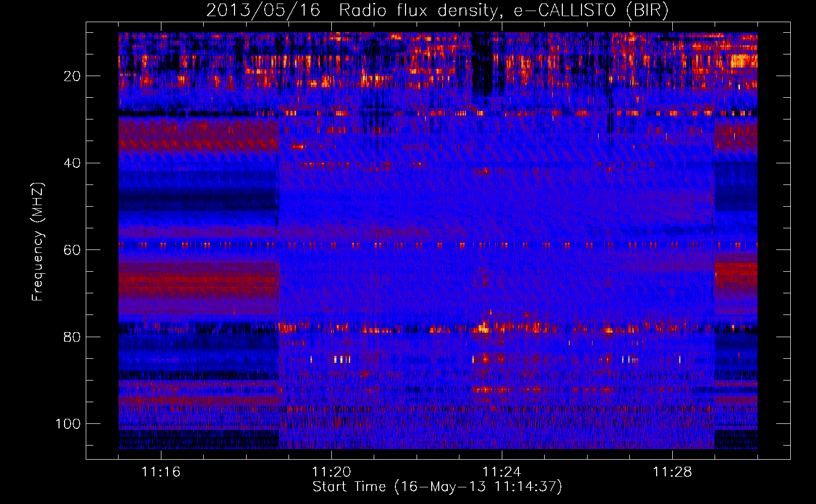Click the '11:28' time tick label
The width and height of the screenshot is (816, 504).
[x=672, y=472]
